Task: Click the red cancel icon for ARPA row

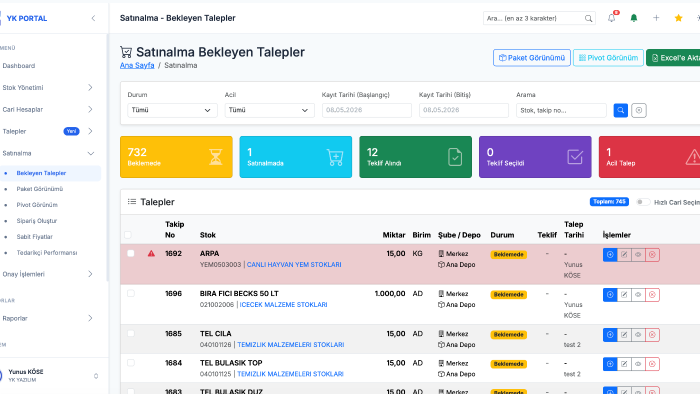Action: click(652, 255)
